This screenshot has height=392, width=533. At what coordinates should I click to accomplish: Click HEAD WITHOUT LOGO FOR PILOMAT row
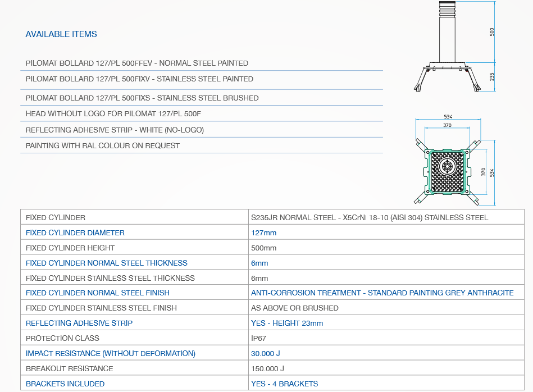click(202, 113)
